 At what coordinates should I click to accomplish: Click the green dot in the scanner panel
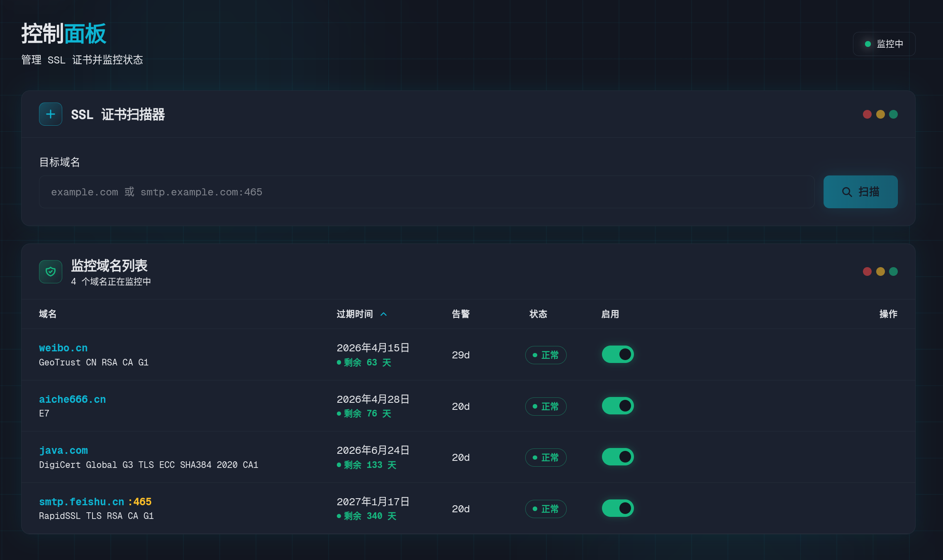[x=894, y=114]
